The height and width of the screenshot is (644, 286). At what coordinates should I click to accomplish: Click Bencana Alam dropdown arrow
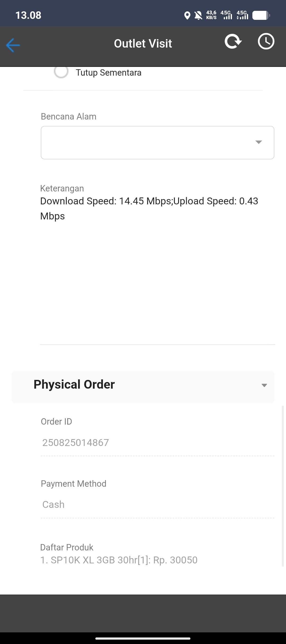click(x=258, y=142)
